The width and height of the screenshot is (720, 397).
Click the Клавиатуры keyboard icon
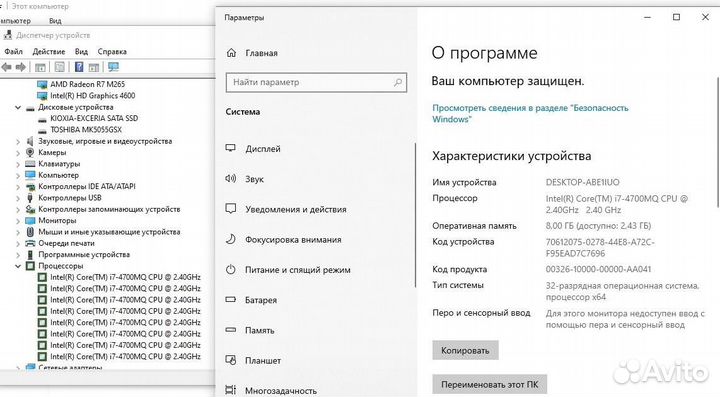30,163
